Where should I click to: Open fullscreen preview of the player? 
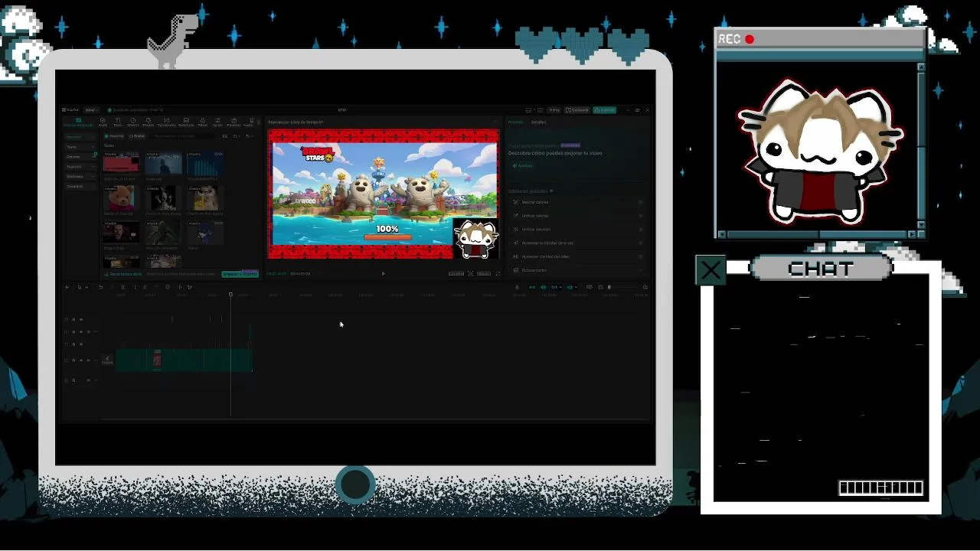pos(498,273)
